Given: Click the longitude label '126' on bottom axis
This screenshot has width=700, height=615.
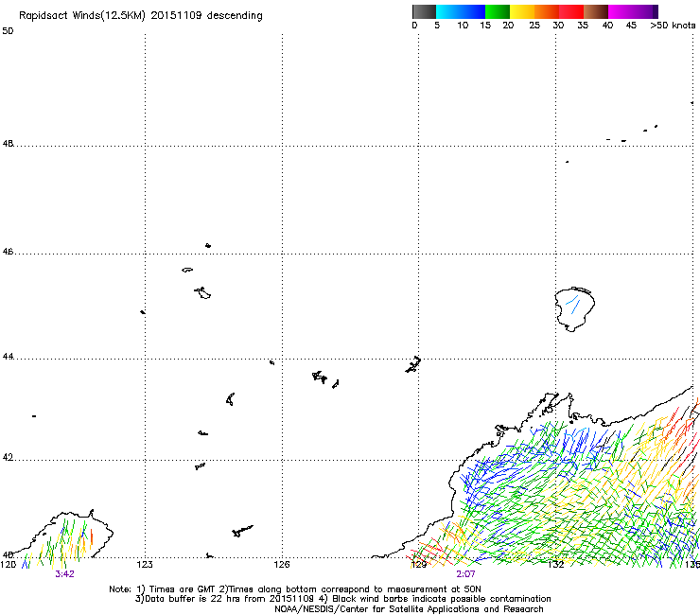Looking at the screenshot, I should 282,565.
